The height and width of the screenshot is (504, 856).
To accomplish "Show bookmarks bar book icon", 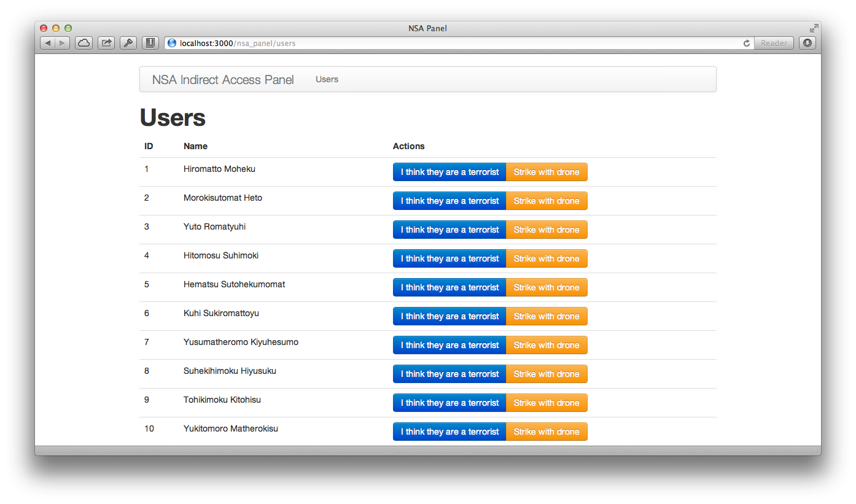I will click(x=150, y=43).
